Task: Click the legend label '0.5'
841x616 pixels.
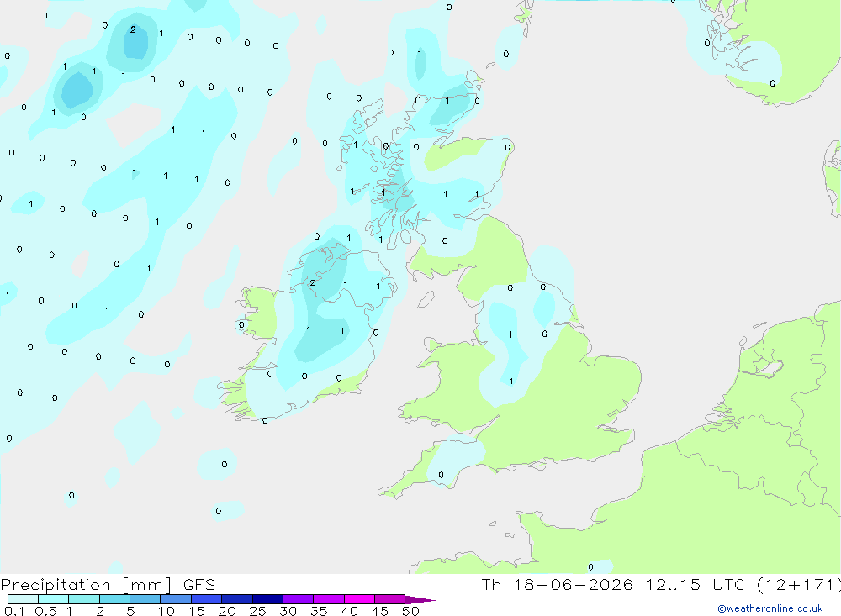Action: click(x=45, y=611)
